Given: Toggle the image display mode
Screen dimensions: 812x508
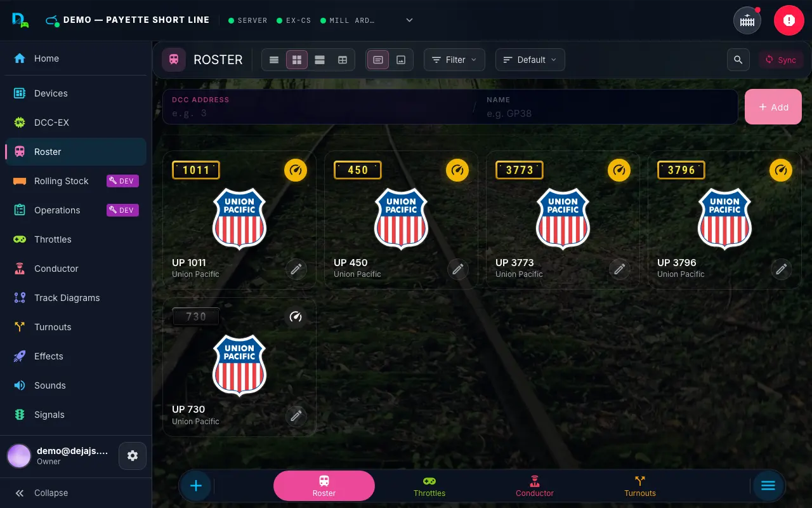Looking at the screenshot, I should click(x=401, y=60).
